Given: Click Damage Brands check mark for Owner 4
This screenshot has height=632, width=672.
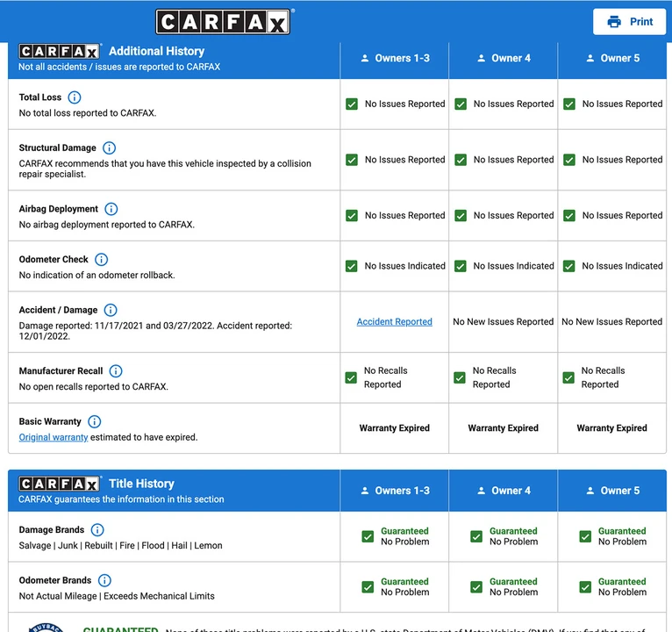Looking at the screenshot, I should 476,537.
